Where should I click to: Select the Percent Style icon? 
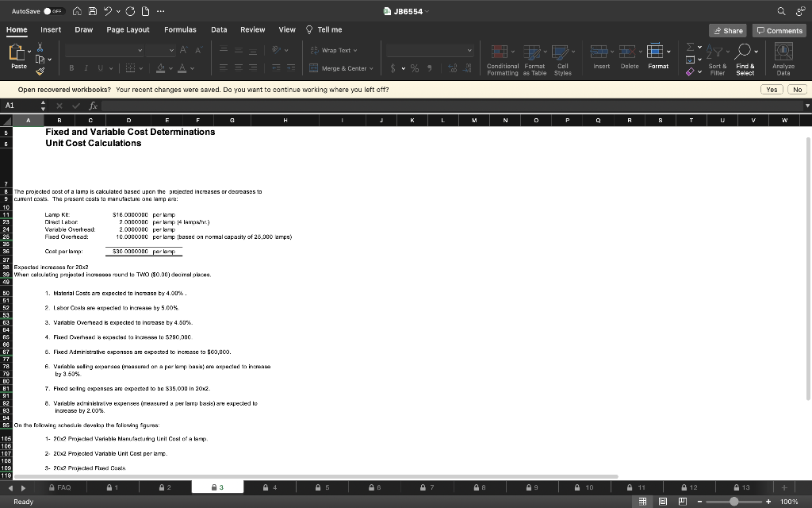click(414, 69)
